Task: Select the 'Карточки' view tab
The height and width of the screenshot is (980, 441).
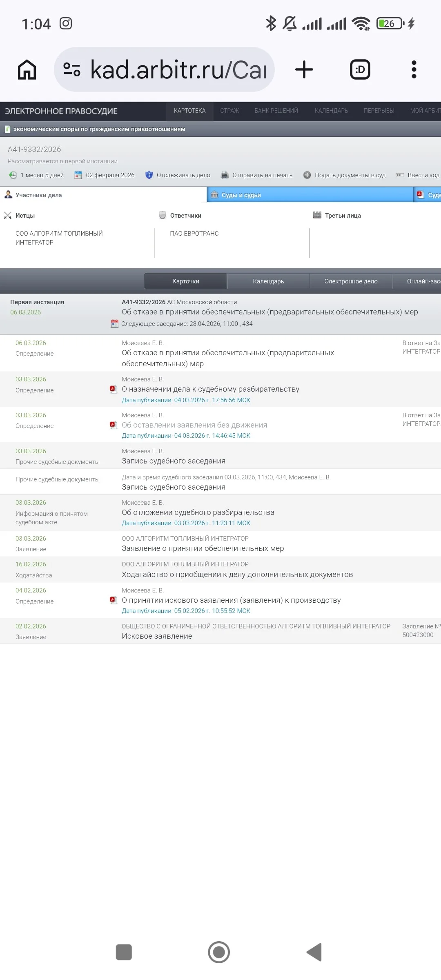Action: (x=186, y=281)
